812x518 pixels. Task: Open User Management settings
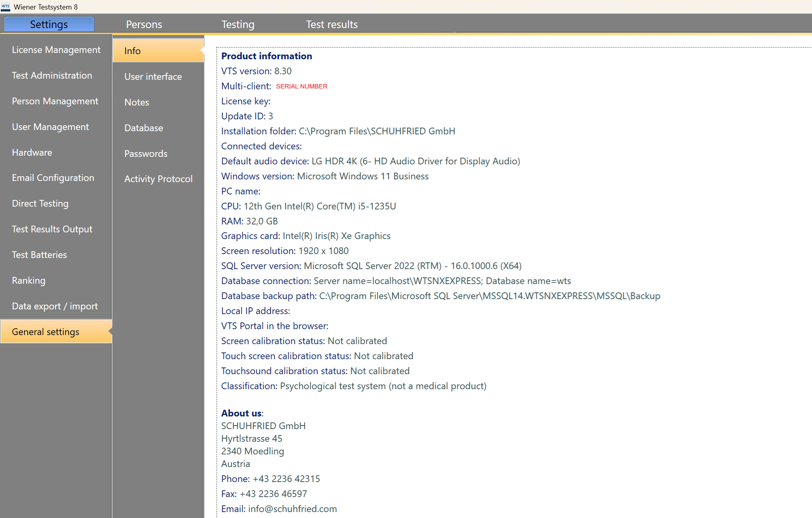pos(50,127)
